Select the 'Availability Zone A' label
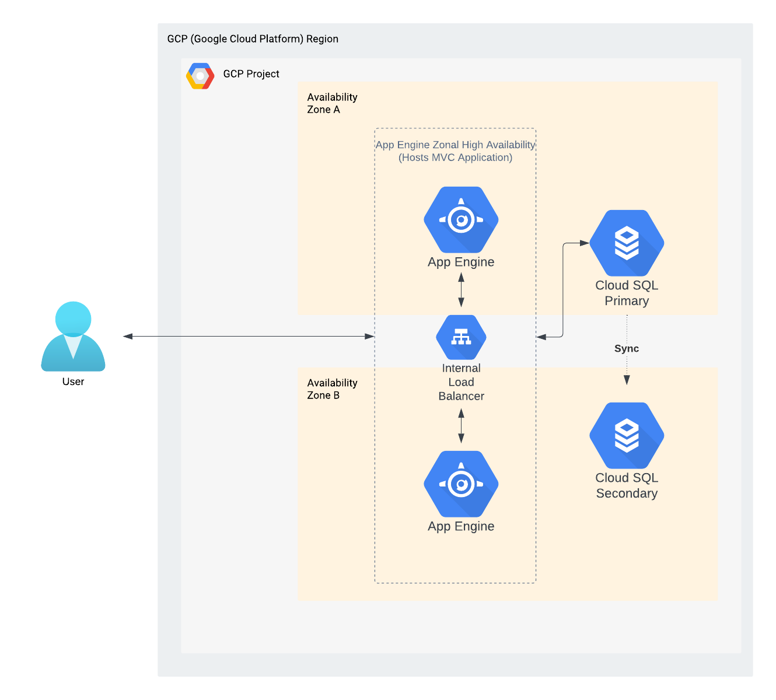Image resolution: width=776 pixels, height=700 pixels. [332, 103]
